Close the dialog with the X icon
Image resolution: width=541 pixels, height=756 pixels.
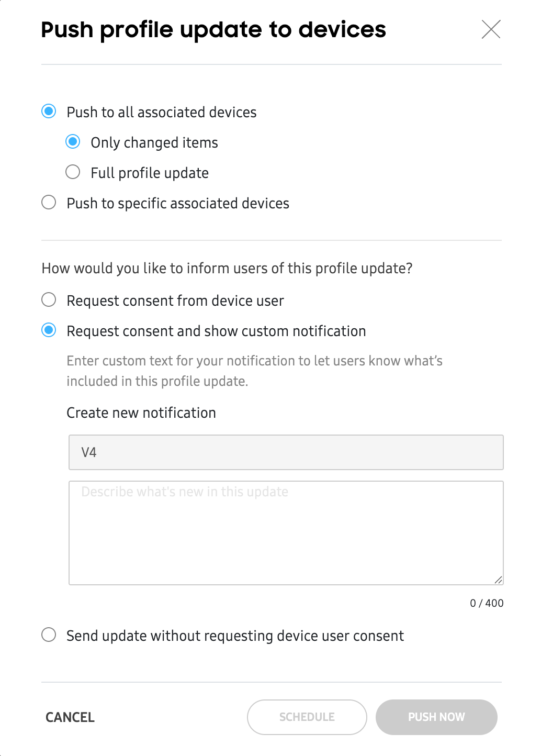pos(491,30)
